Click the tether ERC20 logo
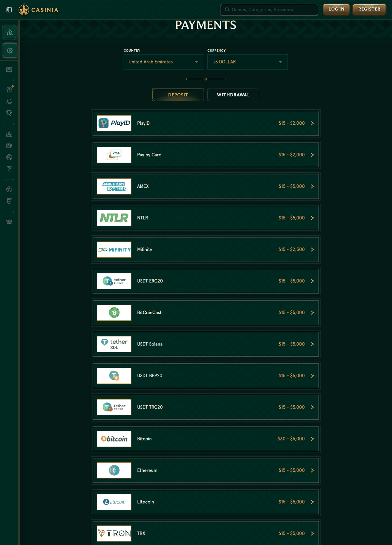The image size is (392, 545). click(x=114, y=281)
